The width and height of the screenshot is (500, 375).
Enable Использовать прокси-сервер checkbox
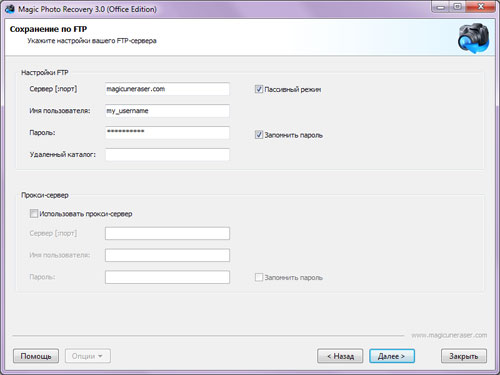[34, 213]
